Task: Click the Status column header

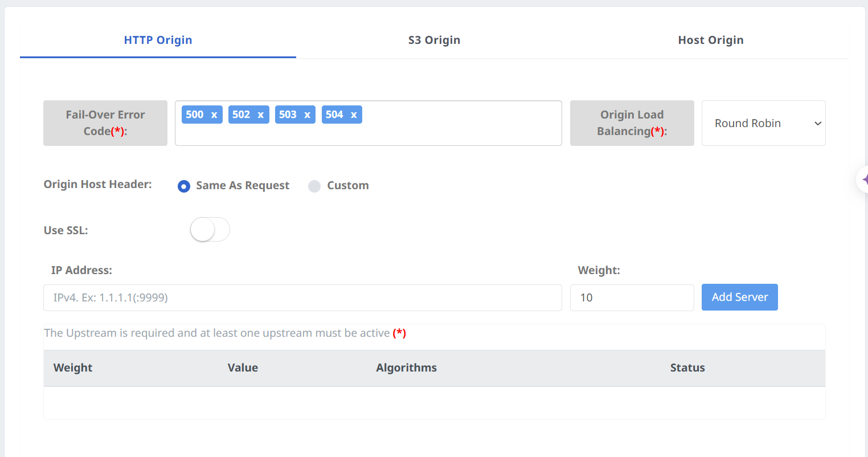Action: [x=687, y=368]
